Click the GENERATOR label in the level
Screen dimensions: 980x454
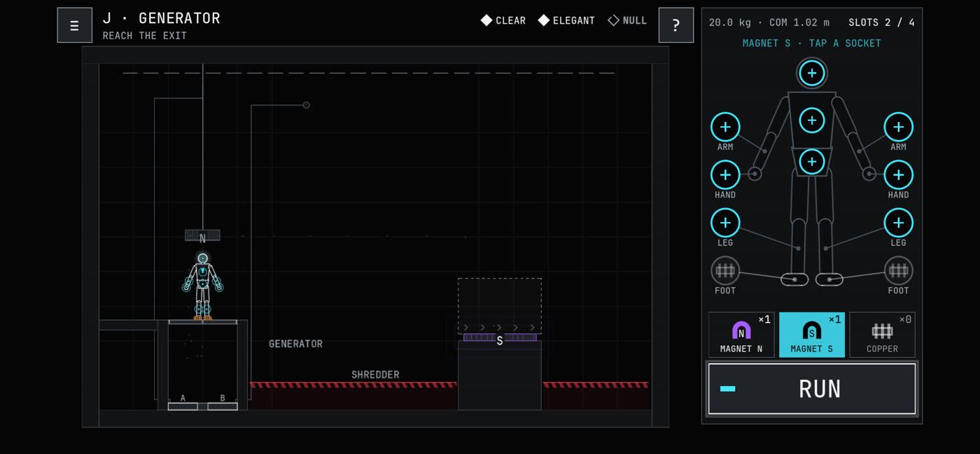(x=296, y=344)
